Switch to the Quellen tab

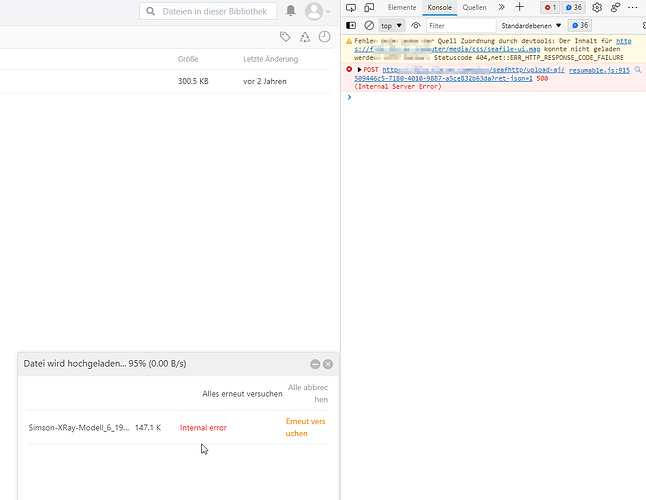(x=474, y=7)
